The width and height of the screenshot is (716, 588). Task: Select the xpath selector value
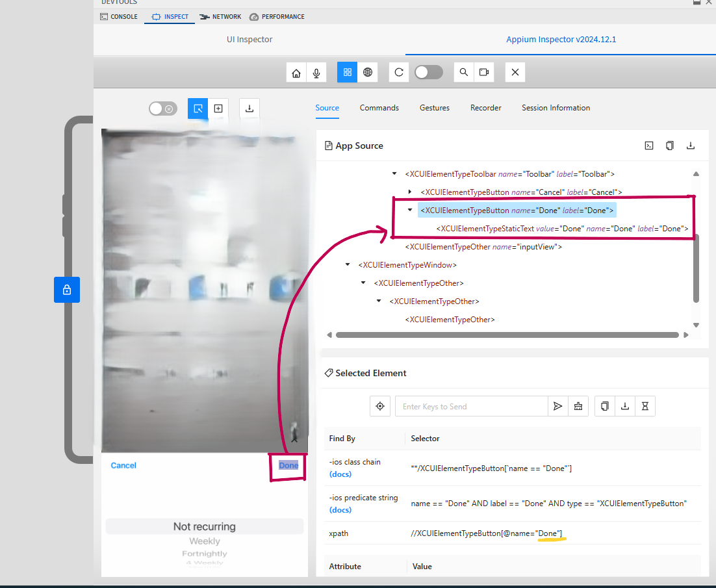486,533
